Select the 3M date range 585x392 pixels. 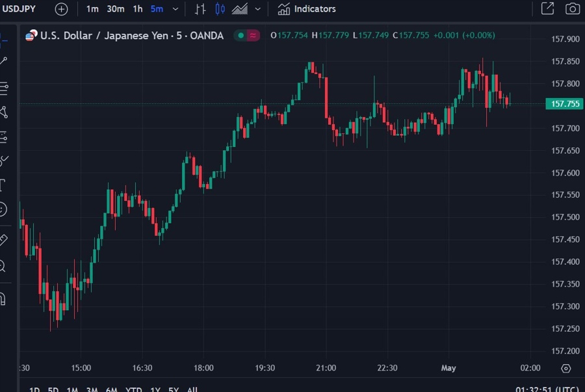point(92,389)
